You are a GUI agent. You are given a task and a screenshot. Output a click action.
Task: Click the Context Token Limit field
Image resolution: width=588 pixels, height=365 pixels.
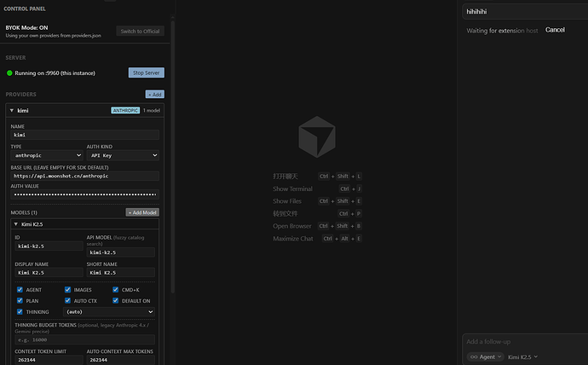(x=49, y=360)
